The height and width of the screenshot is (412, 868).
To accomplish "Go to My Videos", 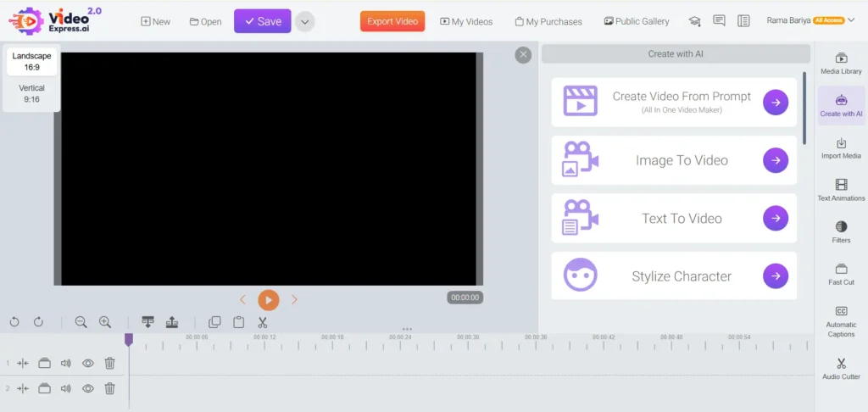I will [x=468, y=21].
